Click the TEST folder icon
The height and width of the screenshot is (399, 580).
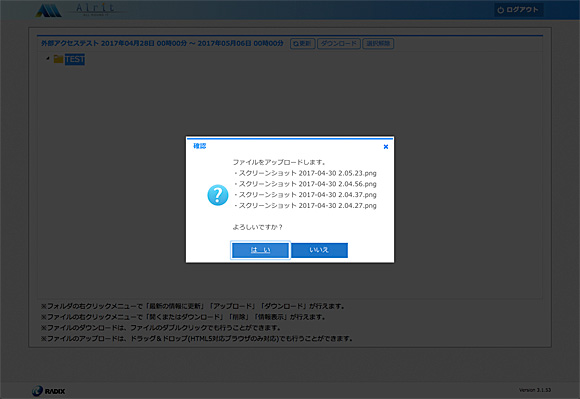pos(58,59)
